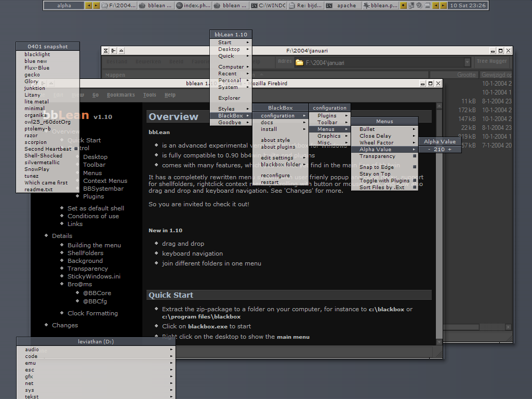This screenshot has height=399, width=532.
Task: Decrease Alpha Value with minus sign
Action: pyautogui.click(x=429, y=149)
